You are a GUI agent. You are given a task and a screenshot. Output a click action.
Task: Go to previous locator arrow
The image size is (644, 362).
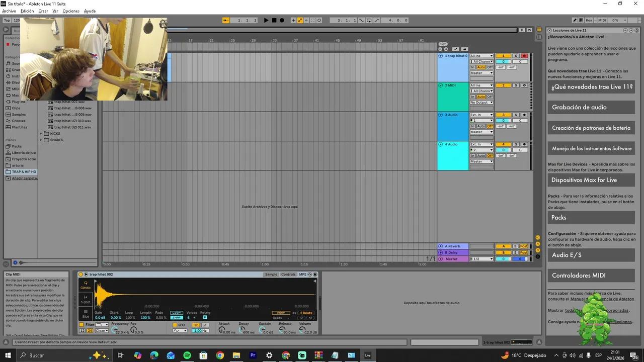click(x=441, y=49)
